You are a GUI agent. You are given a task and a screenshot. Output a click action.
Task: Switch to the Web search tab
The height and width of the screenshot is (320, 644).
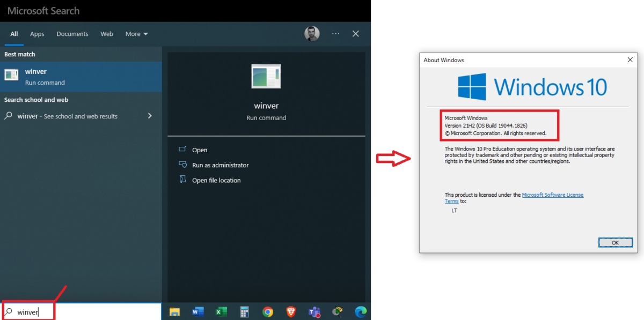pos(107,34)
